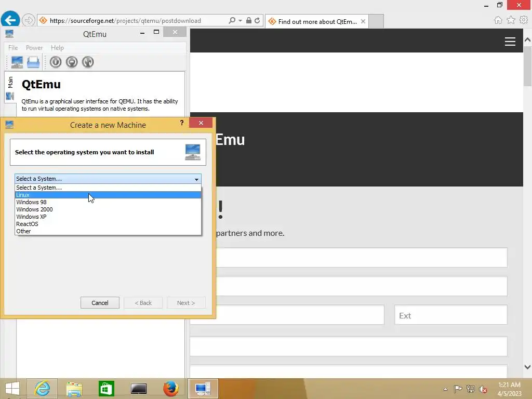
Task: Click the search magnifier in address bar
Action: (232, 20)
